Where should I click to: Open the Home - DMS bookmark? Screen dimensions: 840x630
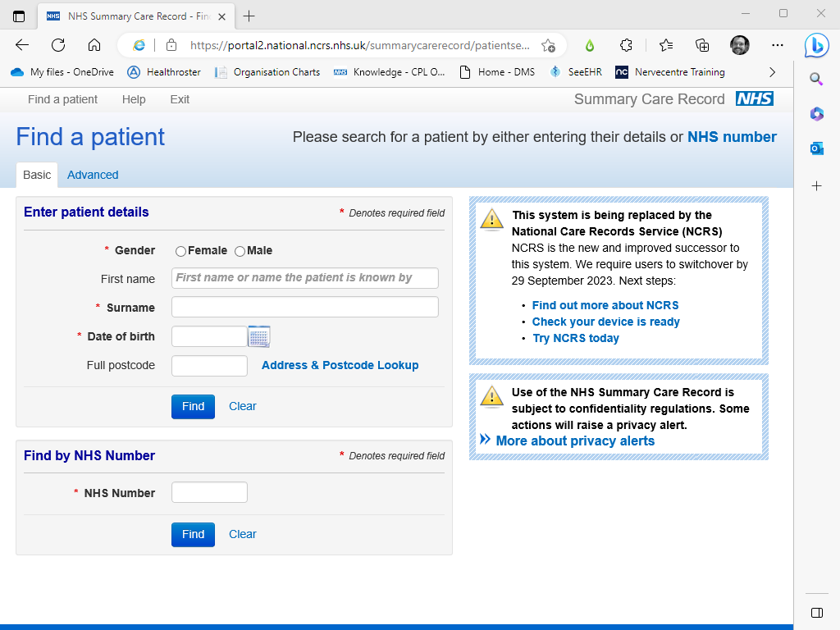[497, 72]
